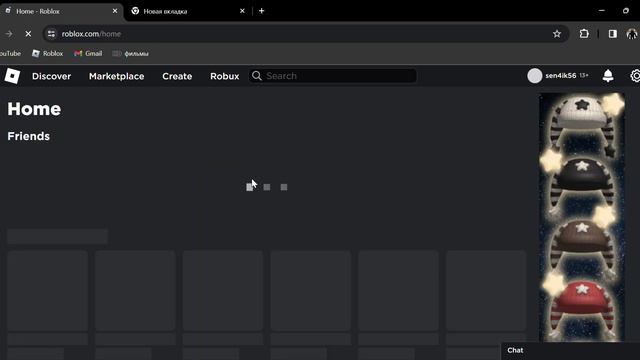Open the YouTube bookmark

tap(10, 53)
